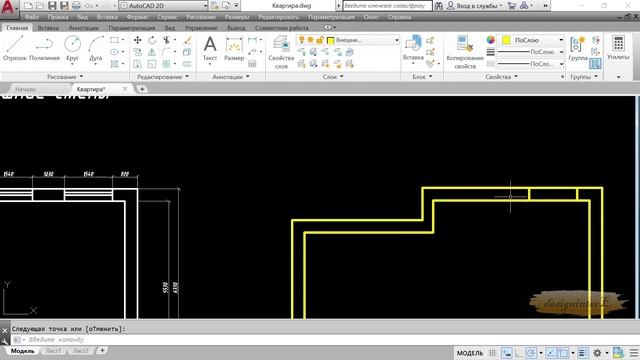Select the Отрезок (line) tool
640x360 pixels.
[x=15, y=48]
